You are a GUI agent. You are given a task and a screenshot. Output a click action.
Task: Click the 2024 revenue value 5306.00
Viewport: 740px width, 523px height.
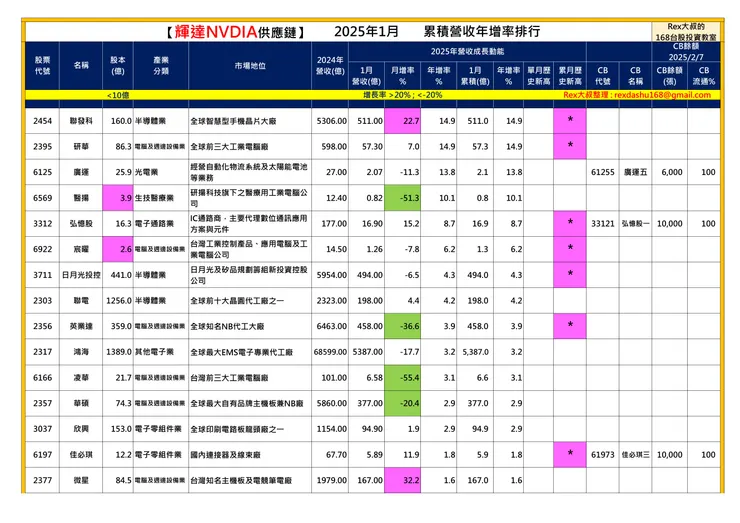pos(332,121)
